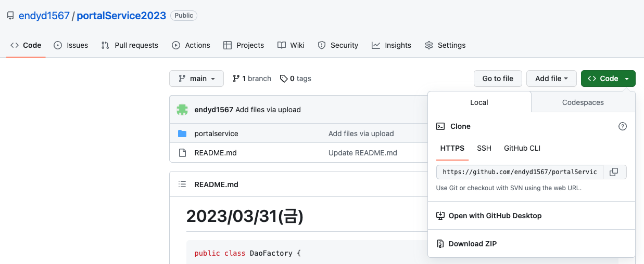Open the Issues tab
This screenshot has width=644, height=264.
click(71, 45)
